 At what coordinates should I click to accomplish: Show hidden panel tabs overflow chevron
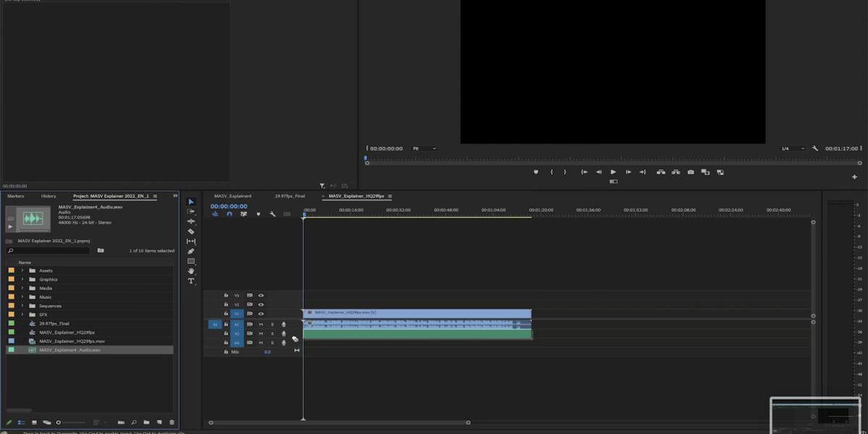pos(175,196)
